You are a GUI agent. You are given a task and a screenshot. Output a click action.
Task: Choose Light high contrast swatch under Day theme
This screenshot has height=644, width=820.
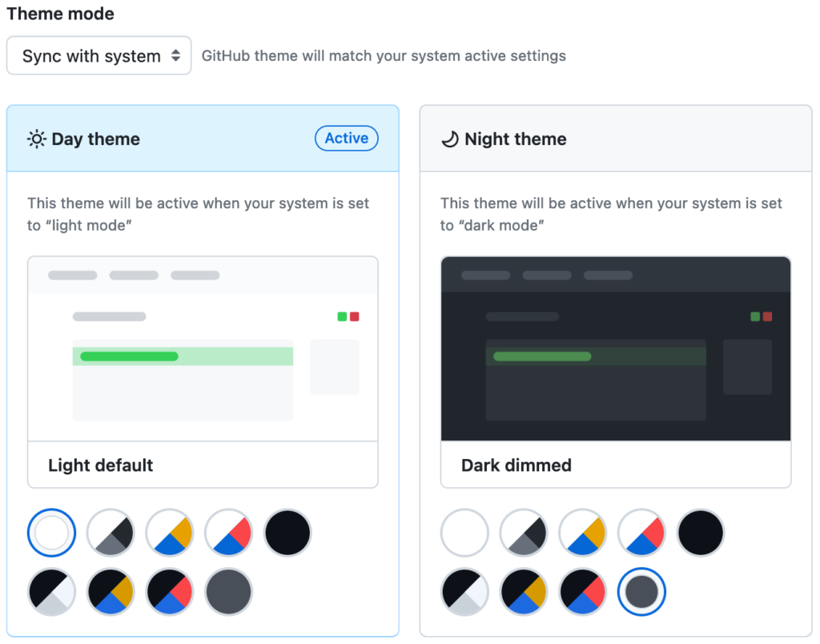(111, 533)
